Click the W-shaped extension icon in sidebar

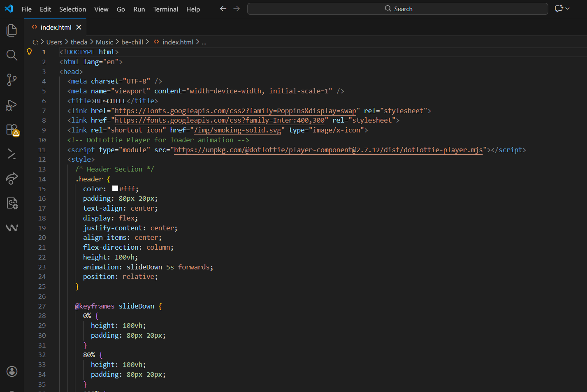12,227
